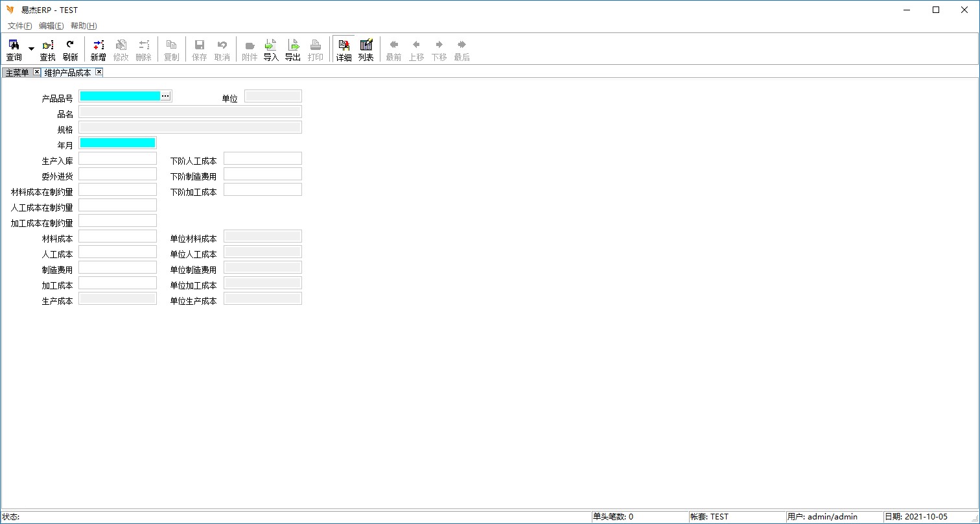The width and height of the screenshot is (980, 524).
Task: Open the dropdown arrow beside 查询
Action: [31, 49]
